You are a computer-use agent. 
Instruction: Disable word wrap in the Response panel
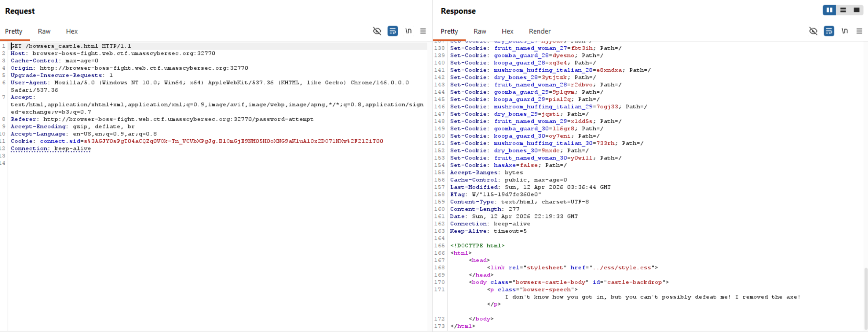coord(829,31)
